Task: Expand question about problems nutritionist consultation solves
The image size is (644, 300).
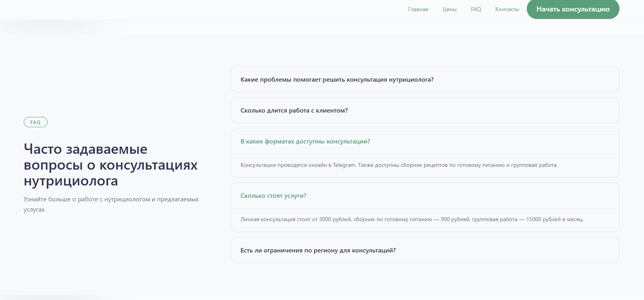Action: click(x=337, y=80)
